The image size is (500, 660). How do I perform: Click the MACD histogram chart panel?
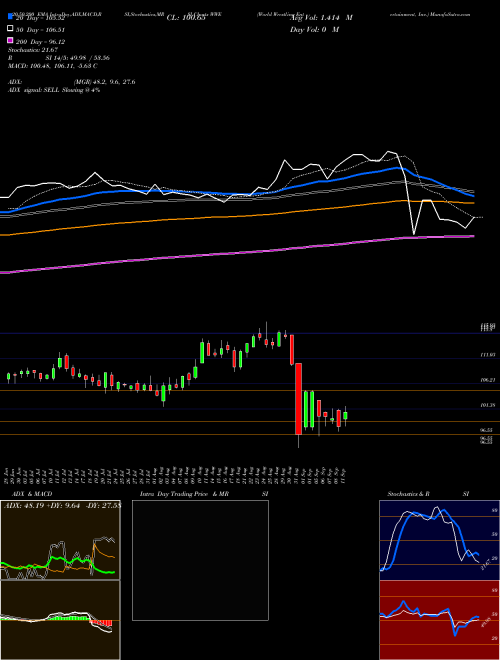60,620
